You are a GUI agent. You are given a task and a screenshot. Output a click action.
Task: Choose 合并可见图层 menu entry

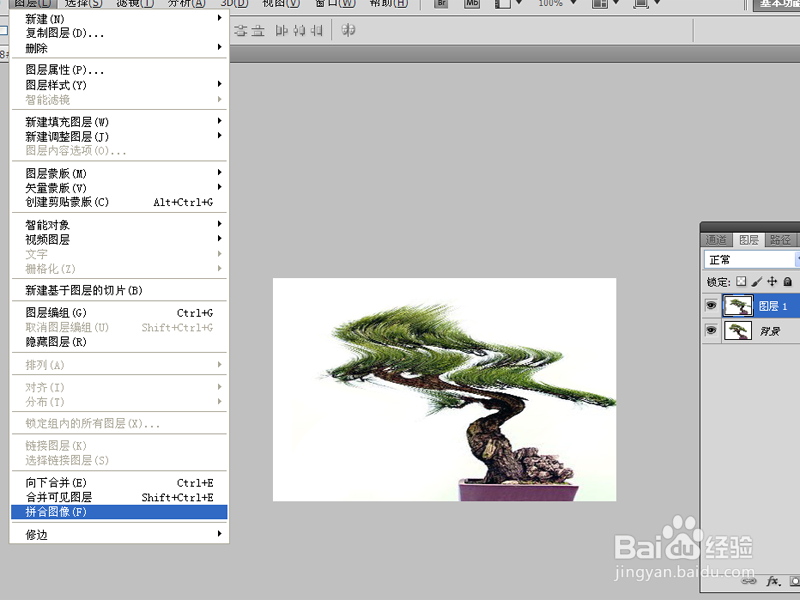pos(119,497)
